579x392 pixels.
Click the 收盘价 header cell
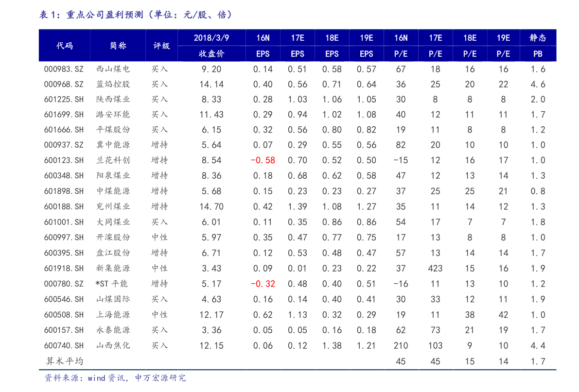point(211,53)
